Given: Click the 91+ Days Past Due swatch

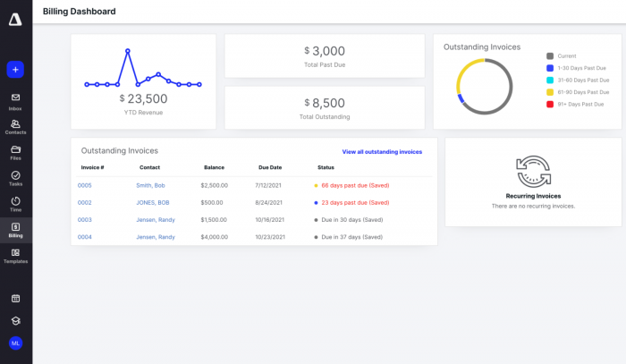Looking at the screenshot, I should pyautogui.click(x=550, y=104).
